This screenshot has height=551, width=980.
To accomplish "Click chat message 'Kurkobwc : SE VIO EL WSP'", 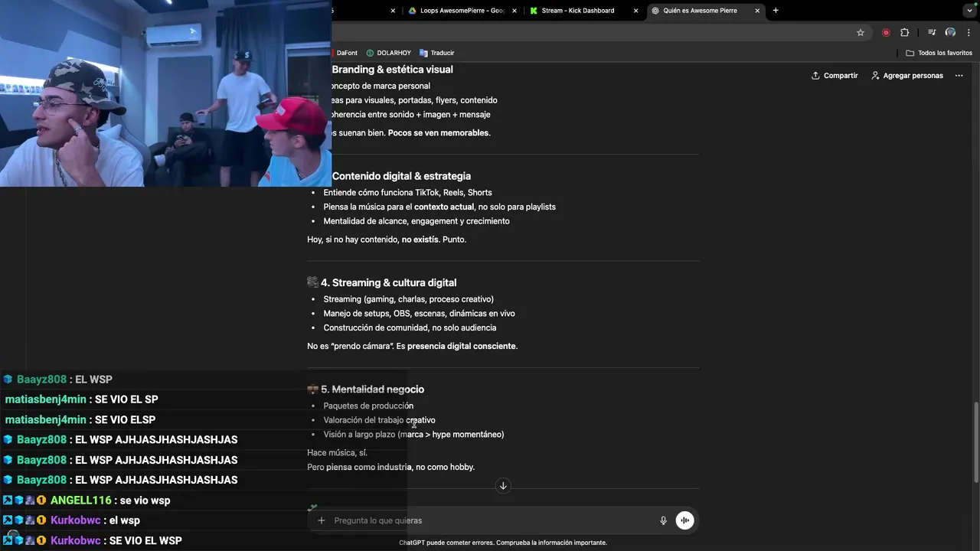I will pos(92,540).
